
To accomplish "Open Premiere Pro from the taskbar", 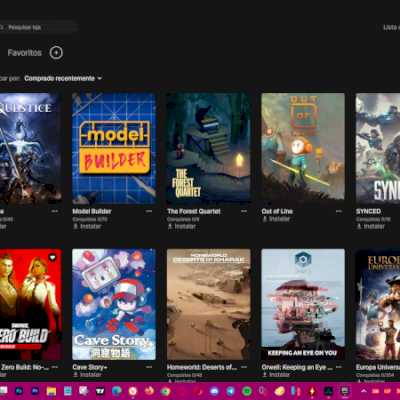I will tap(35, 391).
